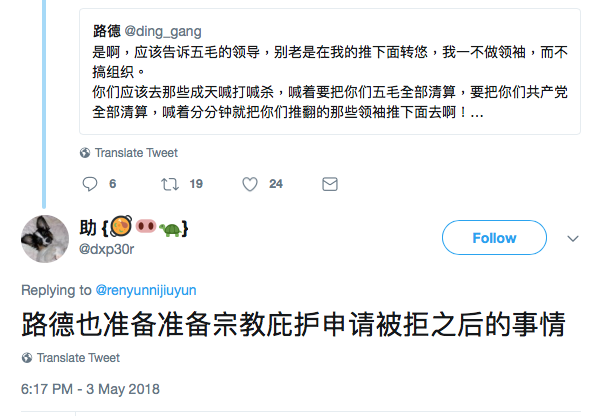Click the retweet count 19
611x416 pixels.
click(196, 184)
